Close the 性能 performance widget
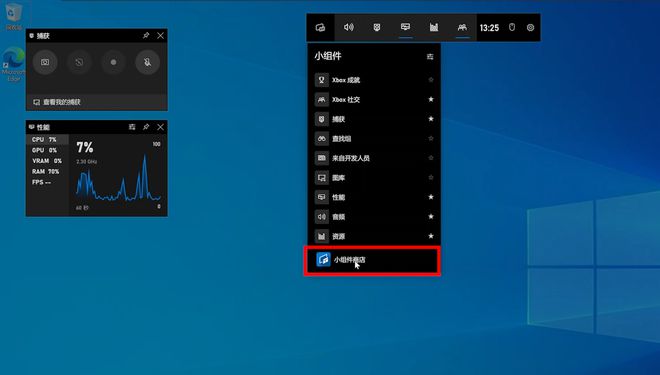This screenshot has height=375, width=660. 160,127
